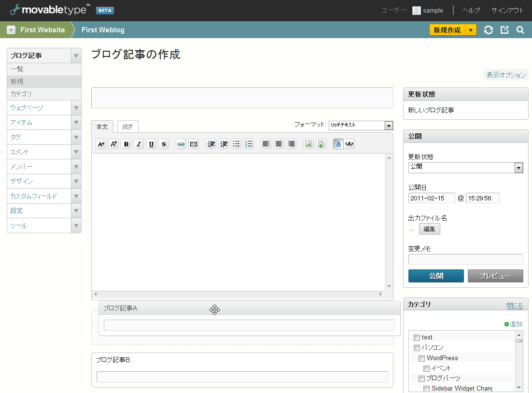Expand the コメント menu arrow

[76, 152]
